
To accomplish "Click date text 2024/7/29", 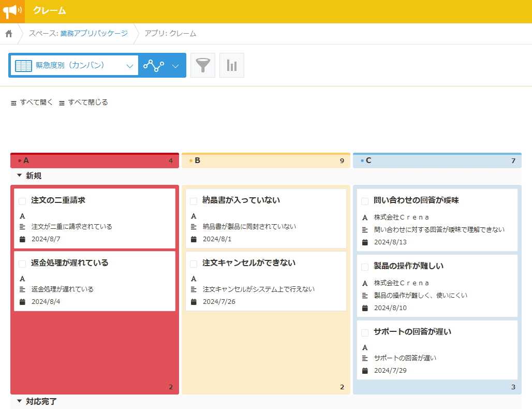I will pos(390,370).
